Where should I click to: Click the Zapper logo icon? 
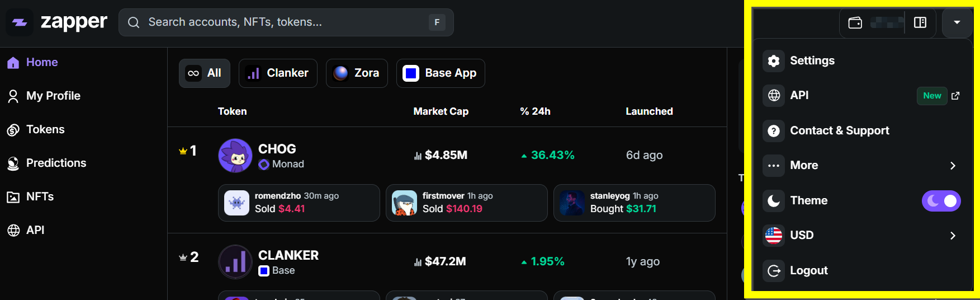pos(20,22)
